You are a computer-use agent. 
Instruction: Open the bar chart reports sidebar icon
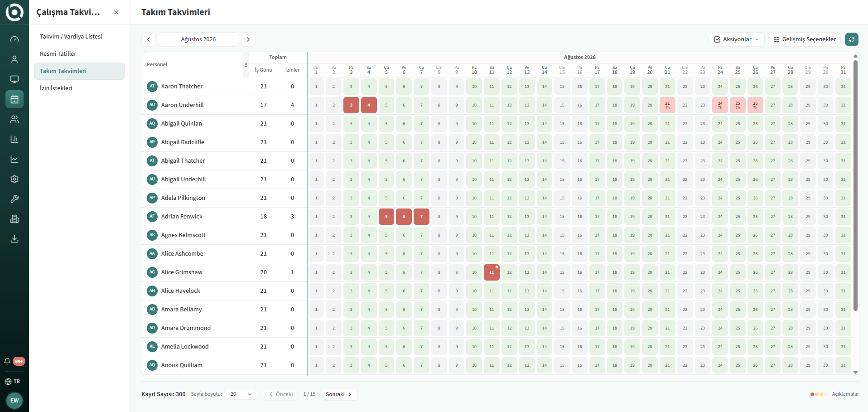(x=14, y=139)
